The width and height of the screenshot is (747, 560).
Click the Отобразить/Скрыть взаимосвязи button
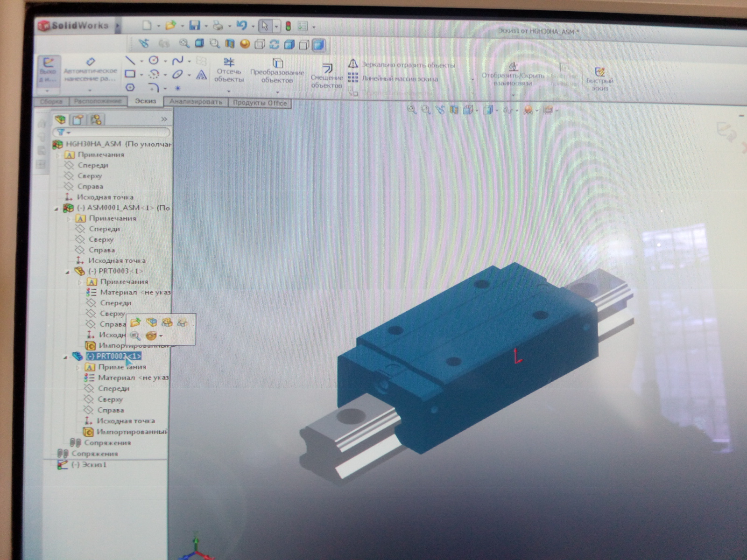(513, 75)
